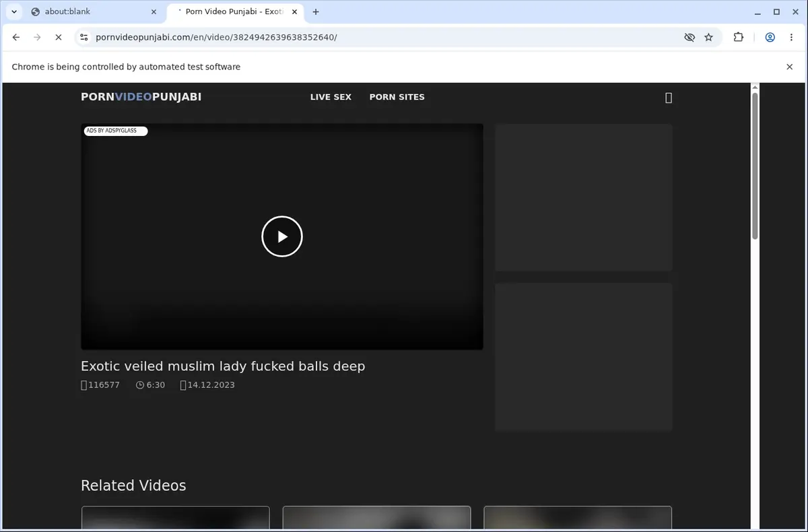This screenshot has height=532, width=808.
Task: Click the page vertical scrollbar thumb
Action: pos(755,166)
